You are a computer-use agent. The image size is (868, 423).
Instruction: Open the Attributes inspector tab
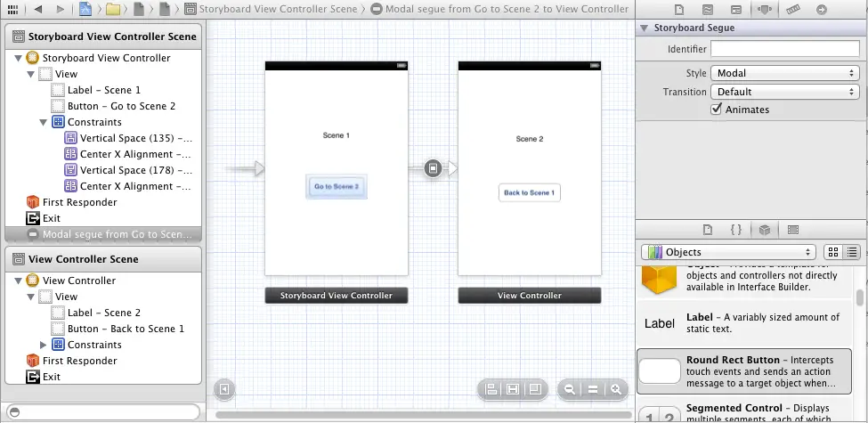pos(763,10)
